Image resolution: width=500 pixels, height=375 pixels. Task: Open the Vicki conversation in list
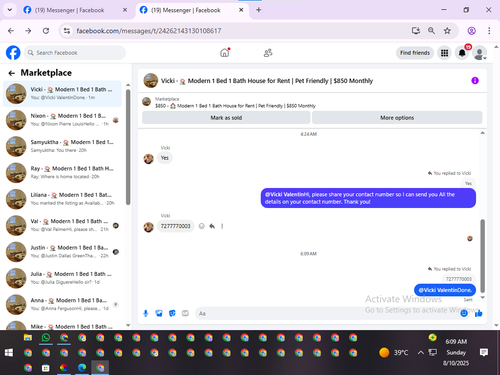tap(62, 93)
